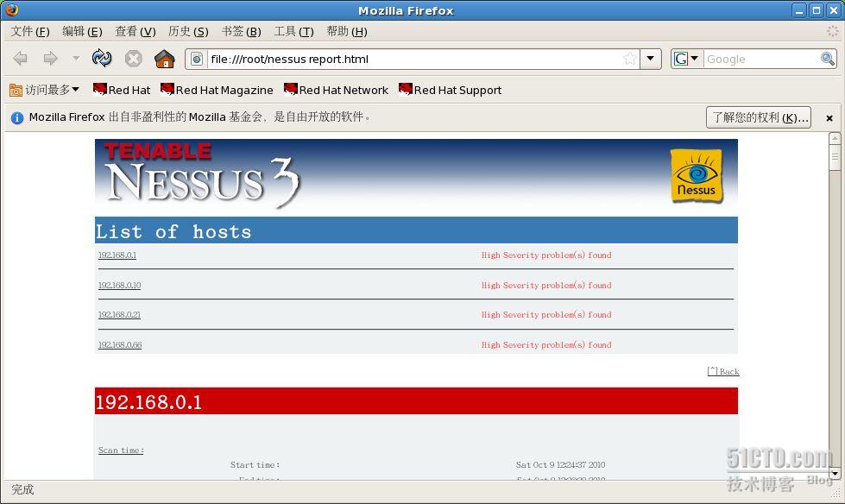Click the [^] Back link
Image resolution: width=845 pixels, height=504 pixels.
723,371
